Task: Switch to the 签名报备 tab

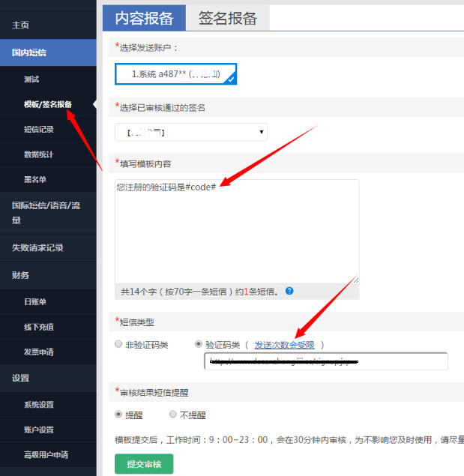Action: (x=228, y=18)
